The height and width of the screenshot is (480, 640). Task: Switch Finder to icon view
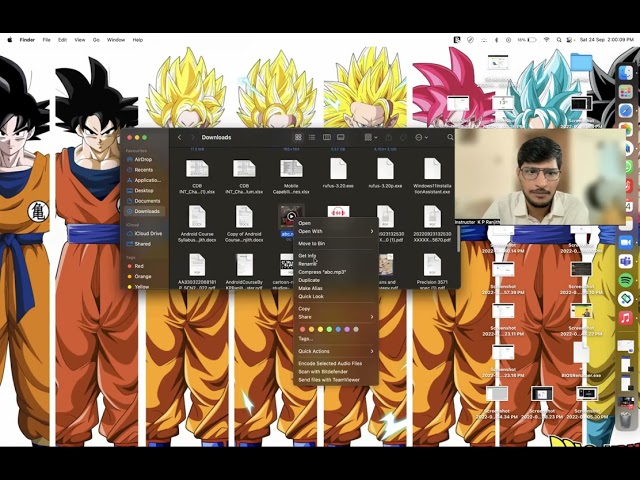pos(298,137)
